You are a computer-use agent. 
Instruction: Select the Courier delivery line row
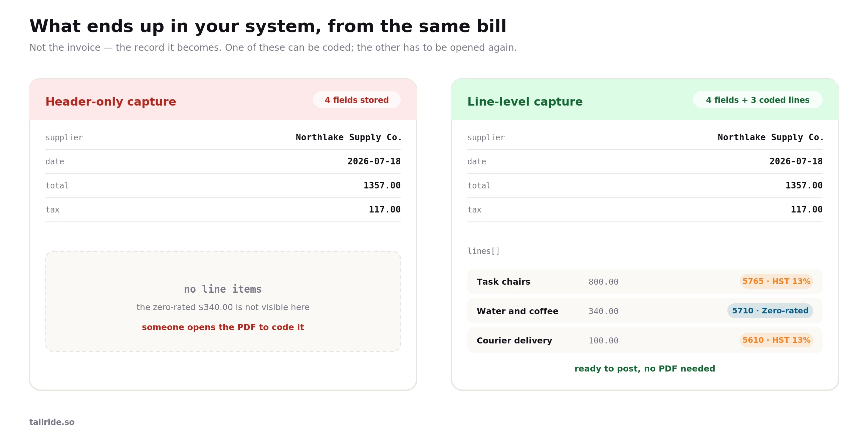[x=644, y=340]
